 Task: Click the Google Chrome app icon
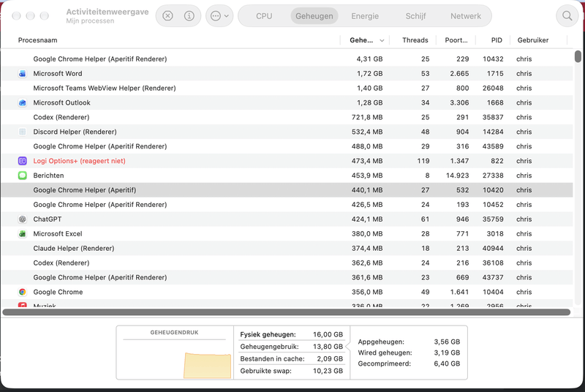coord(23,292)
